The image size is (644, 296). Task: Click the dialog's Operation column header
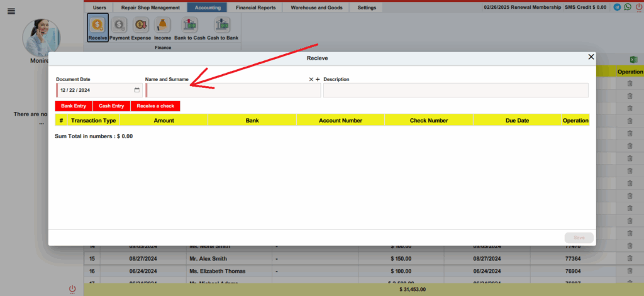[x=575, y=120]
